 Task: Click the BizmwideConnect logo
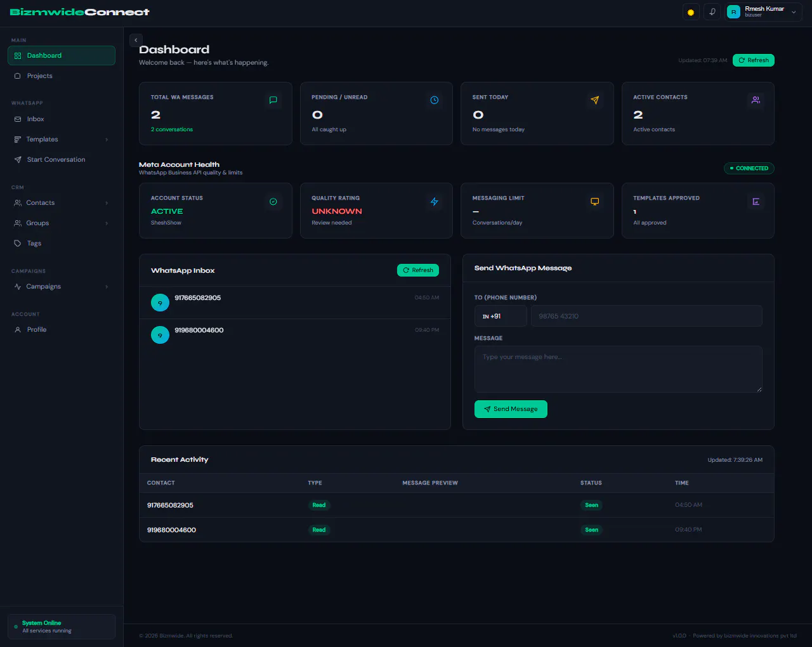coord(80,12)
